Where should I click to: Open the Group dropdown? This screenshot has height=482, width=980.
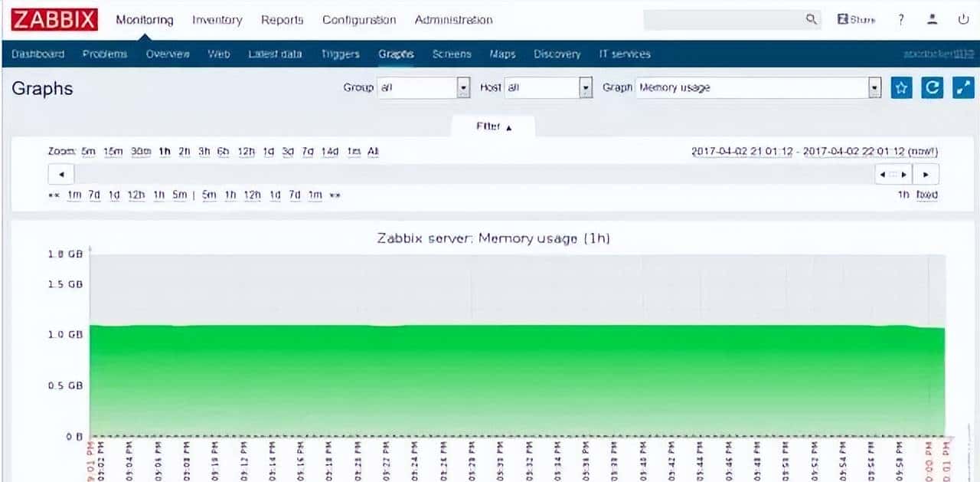click(424, 87)
